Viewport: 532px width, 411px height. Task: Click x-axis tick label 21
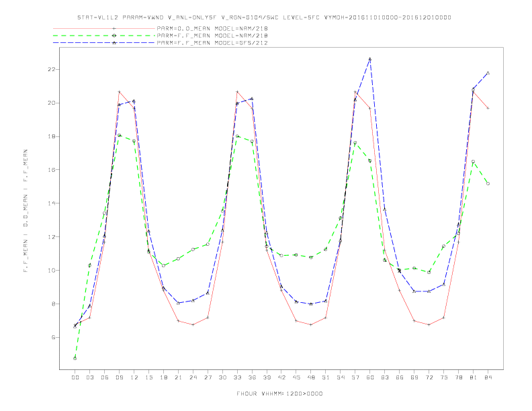(178, 377)
